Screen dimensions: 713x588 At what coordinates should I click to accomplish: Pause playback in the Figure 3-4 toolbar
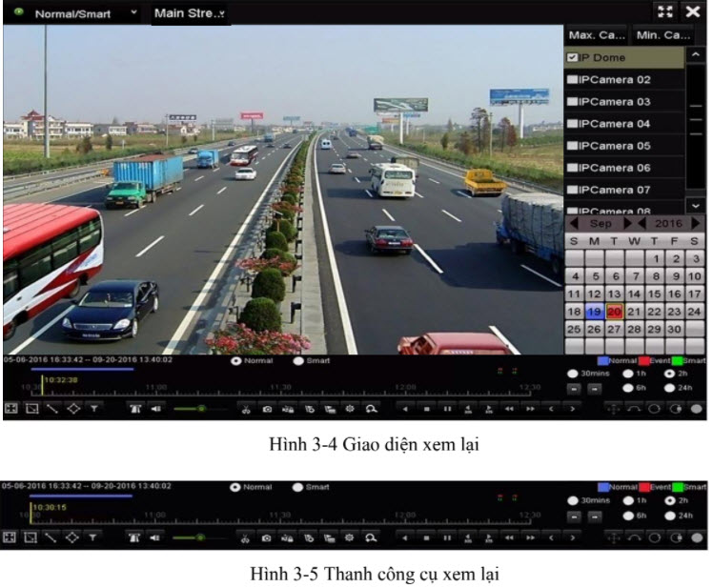(446, 408)
